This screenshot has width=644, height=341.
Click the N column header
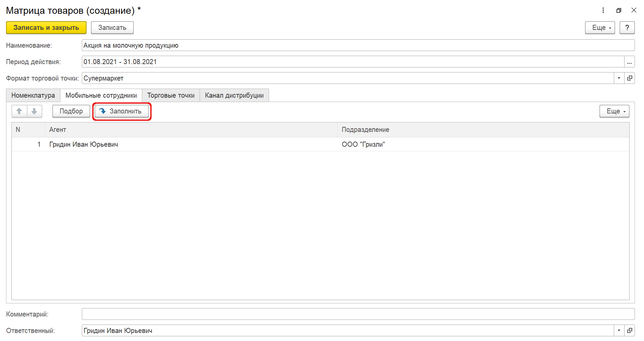(29, 130)
